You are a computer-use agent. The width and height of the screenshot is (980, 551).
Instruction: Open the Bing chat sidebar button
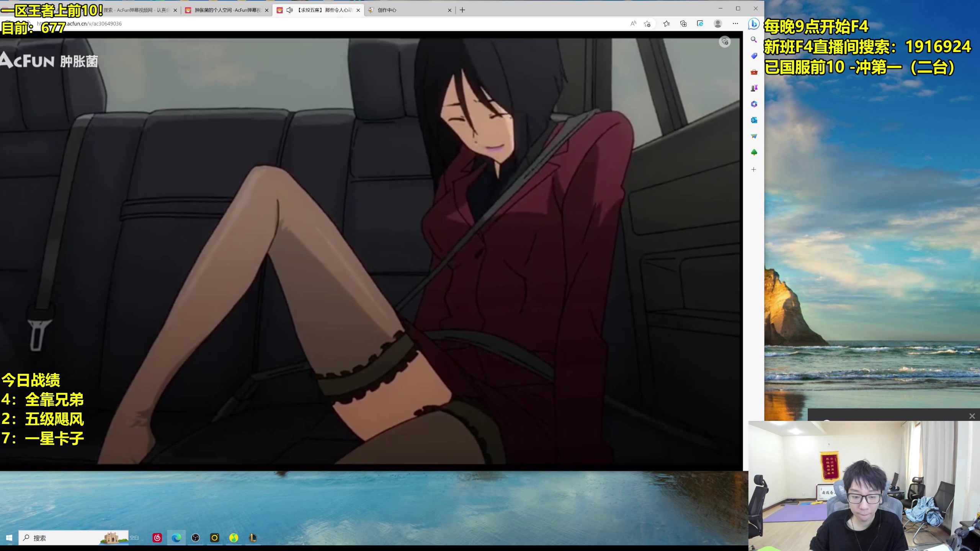click(x=753, y=24)
